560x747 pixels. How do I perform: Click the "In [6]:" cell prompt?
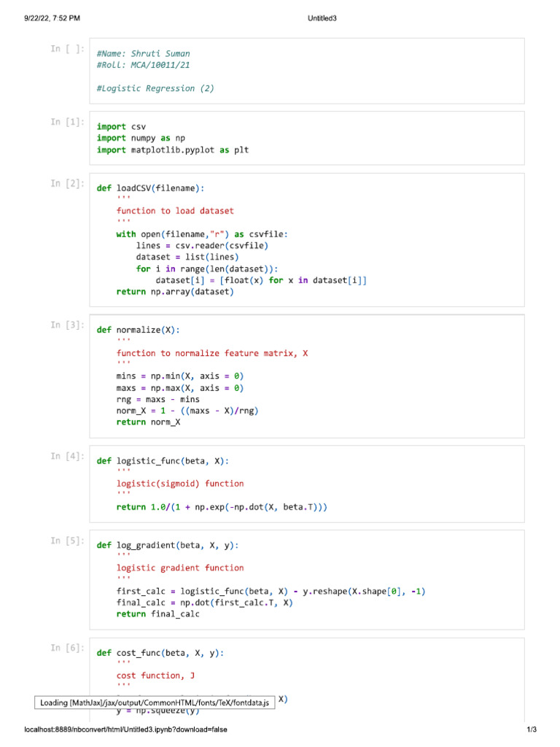click(x=68, y=648)
